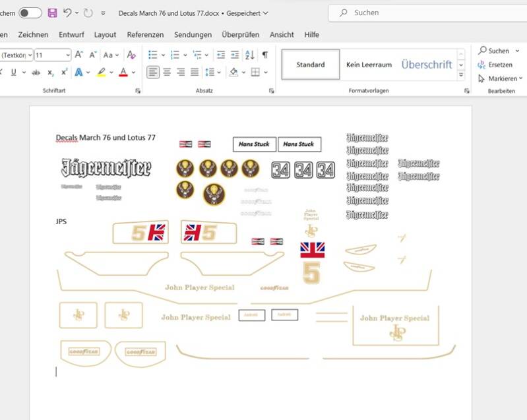527x420 pixels.
Task: Toggle superscript formatting
Action: click(64, 73)
